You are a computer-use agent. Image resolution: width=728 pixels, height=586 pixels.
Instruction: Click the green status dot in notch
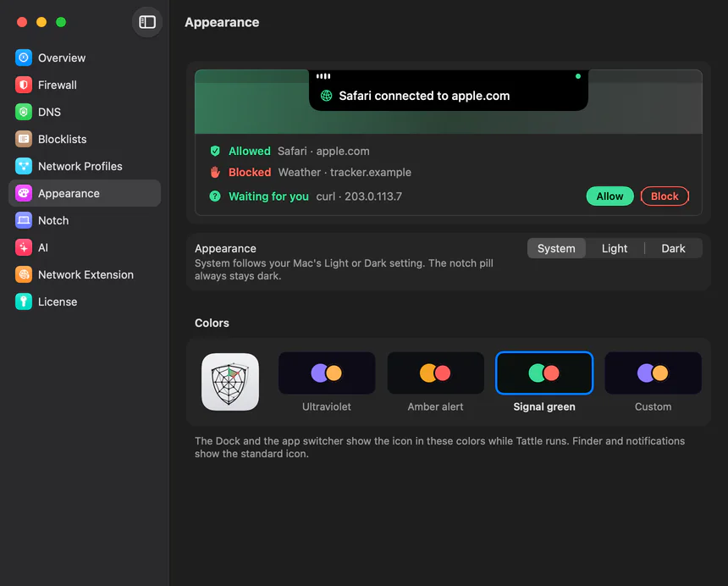578,76
